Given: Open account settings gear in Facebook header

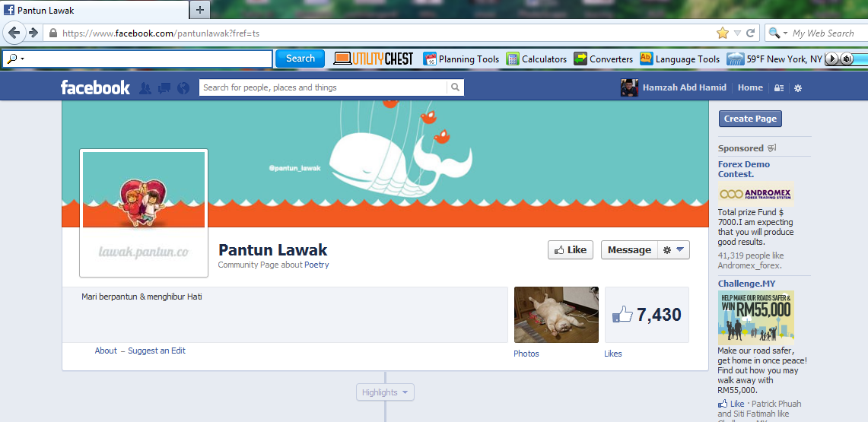Looking at the screenshot, I should (798, 88).
